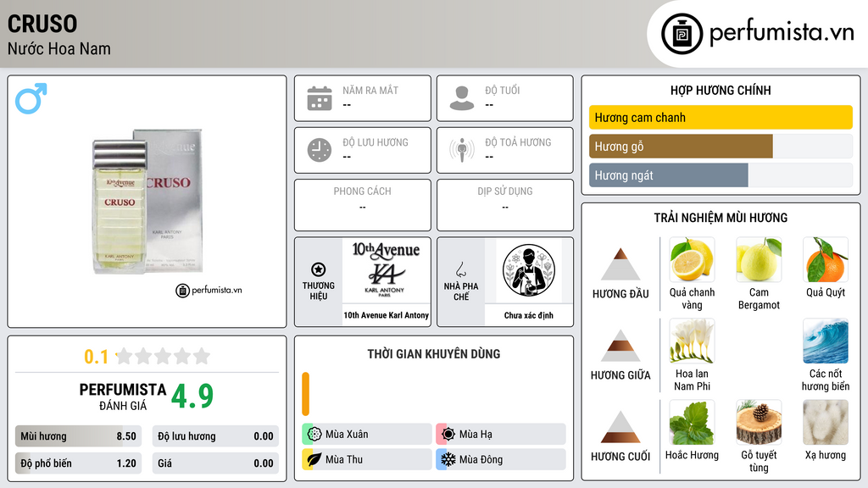Open the Hoa lan Nam Phi note image
The image size is (868, 488).
coord(692,341)
